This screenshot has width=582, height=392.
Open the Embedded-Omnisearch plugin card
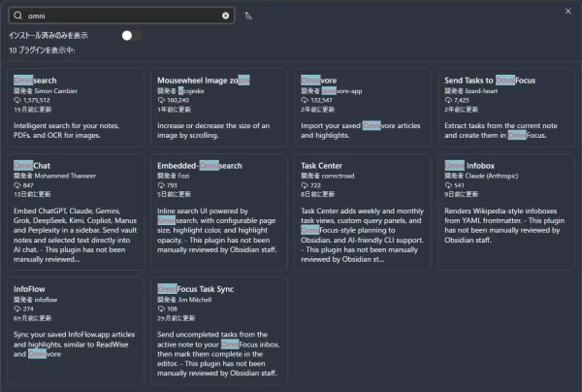click(x=219, y=212)
